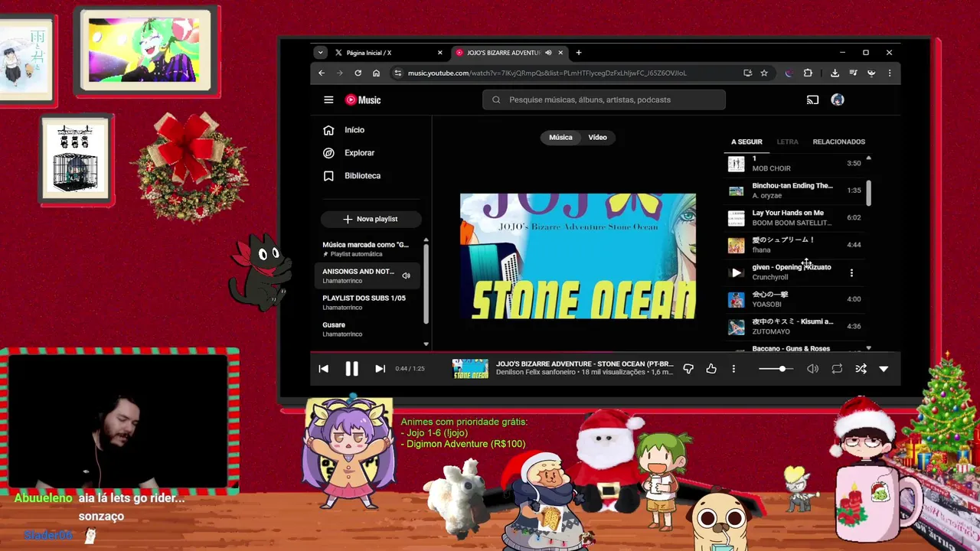Viewport: 980px width, 551px height.
Task: Open the LETRA tab
Action: pos(787,142)
